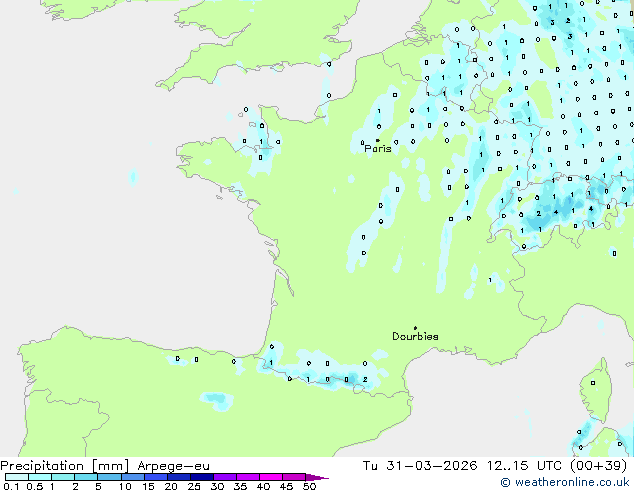
Task: Pick the 15 mm legend swatch
Action: tap(156, 477)
